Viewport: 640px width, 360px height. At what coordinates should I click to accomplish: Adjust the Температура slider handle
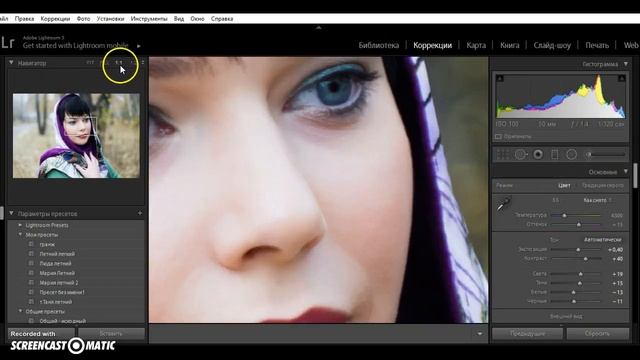[x=564, y=215]
